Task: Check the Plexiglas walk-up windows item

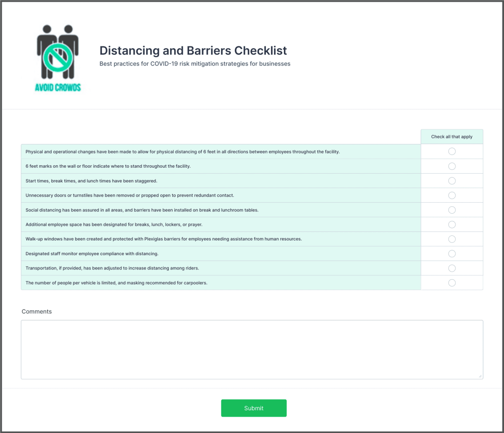Action: 451,239
